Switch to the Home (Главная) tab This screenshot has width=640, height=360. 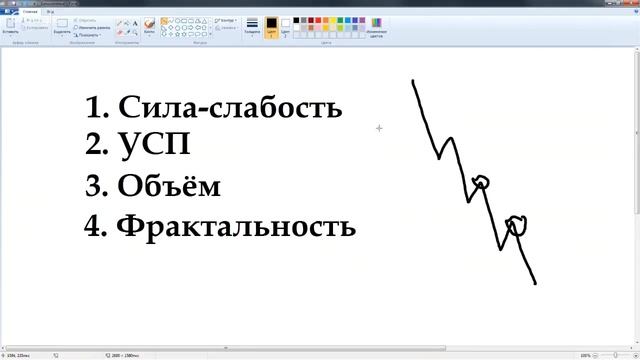point(30,12)
